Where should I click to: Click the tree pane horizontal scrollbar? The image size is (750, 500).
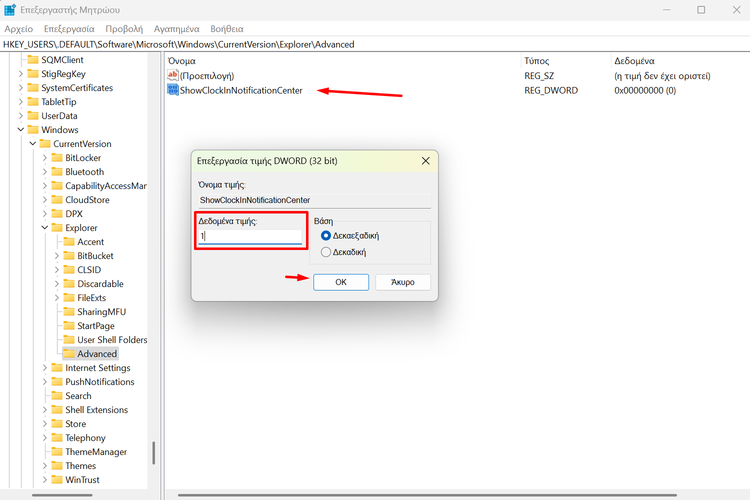(x=62, y=495)
